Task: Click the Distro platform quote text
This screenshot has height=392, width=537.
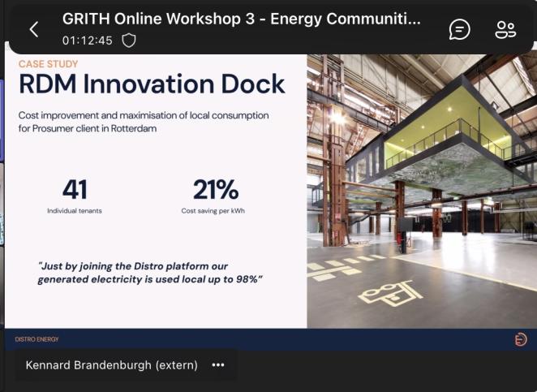Action: tap(150, 273)
